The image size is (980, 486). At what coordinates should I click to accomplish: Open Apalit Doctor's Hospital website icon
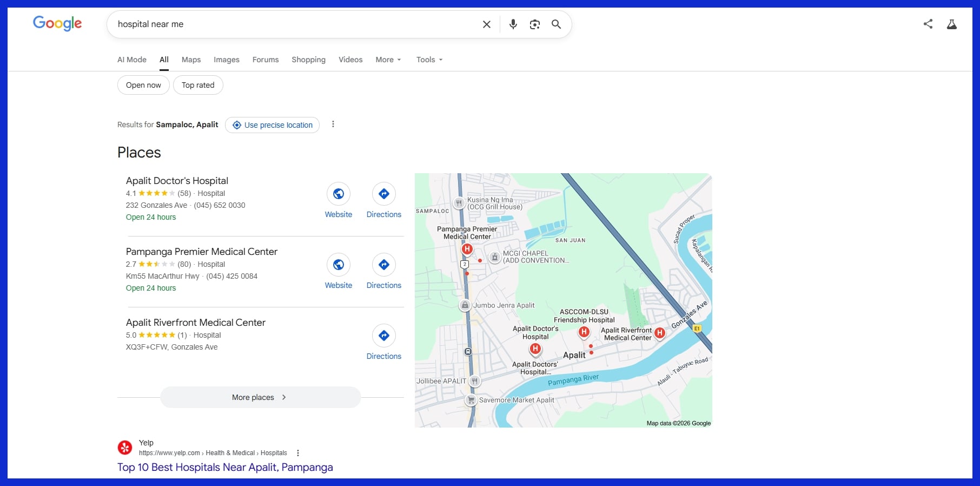pos(339,194)
